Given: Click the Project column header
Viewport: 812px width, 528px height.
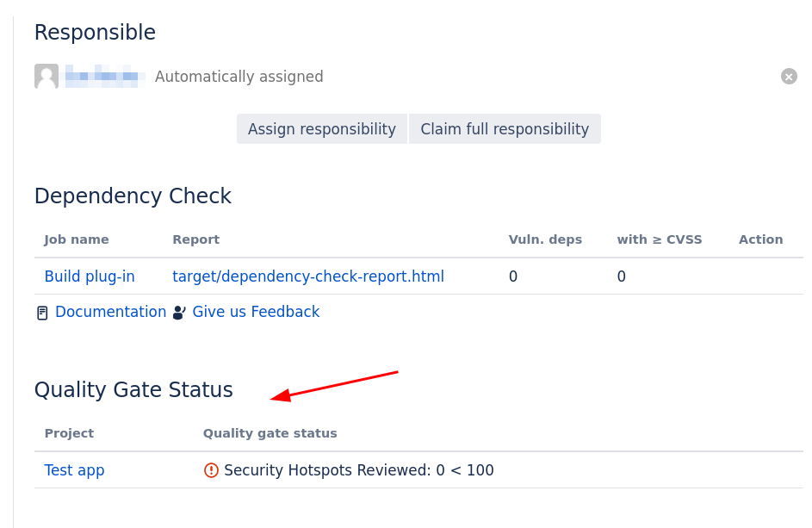Looking at the screenshot, I should (69, 433).
